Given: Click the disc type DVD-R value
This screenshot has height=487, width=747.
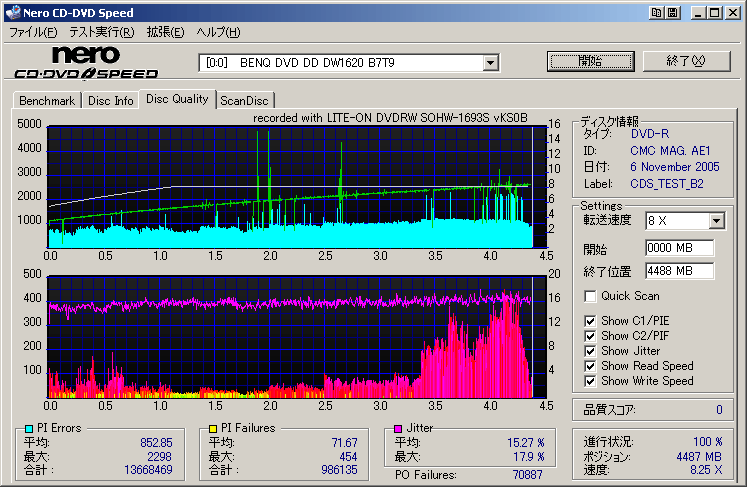Looking at the screenshot, I should tap(650, 134).
